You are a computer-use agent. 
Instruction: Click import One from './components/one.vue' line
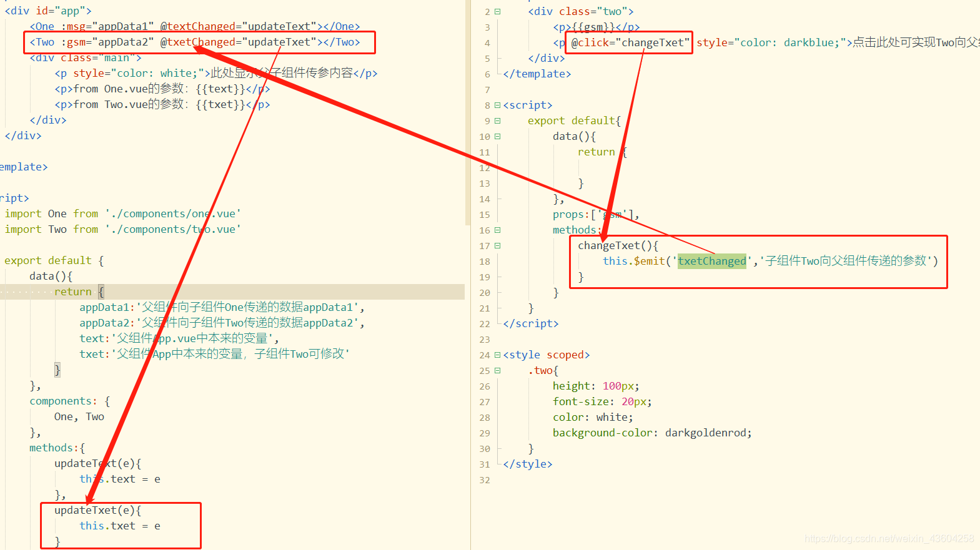click(x=123, y=214)
